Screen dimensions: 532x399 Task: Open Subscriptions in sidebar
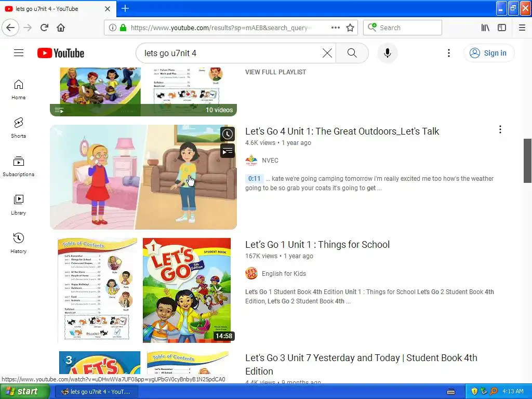click(x=18, y=167)
